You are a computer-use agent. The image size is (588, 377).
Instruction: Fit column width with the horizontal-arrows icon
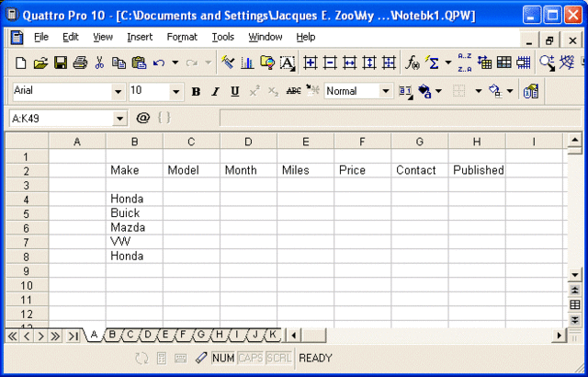(349, 63)
